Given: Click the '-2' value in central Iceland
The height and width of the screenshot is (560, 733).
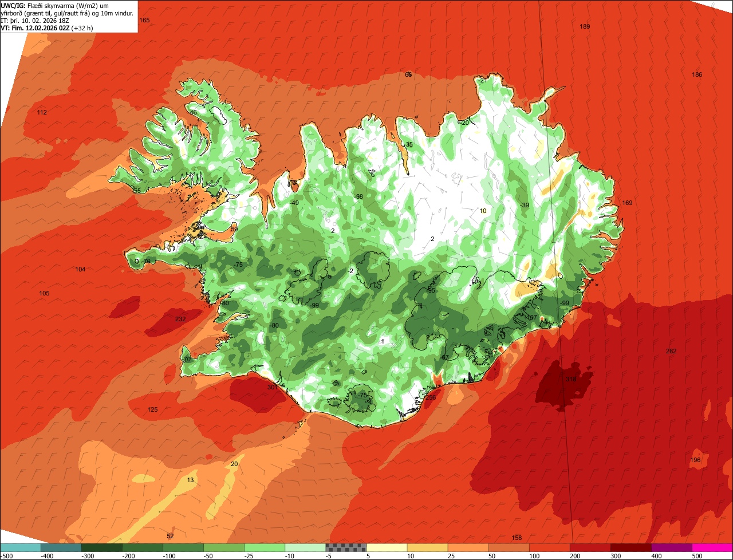Looking at the screenshot, I should (351, 271).
